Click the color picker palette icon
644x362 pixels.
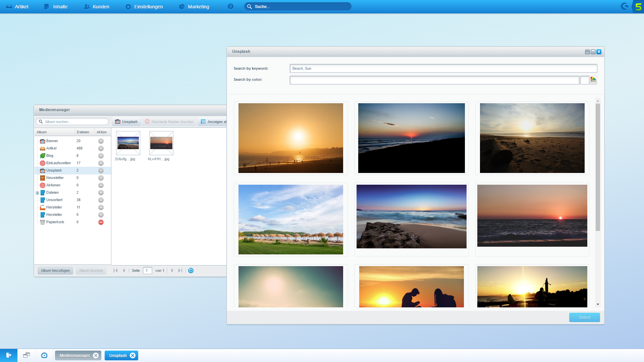(593, 80)
